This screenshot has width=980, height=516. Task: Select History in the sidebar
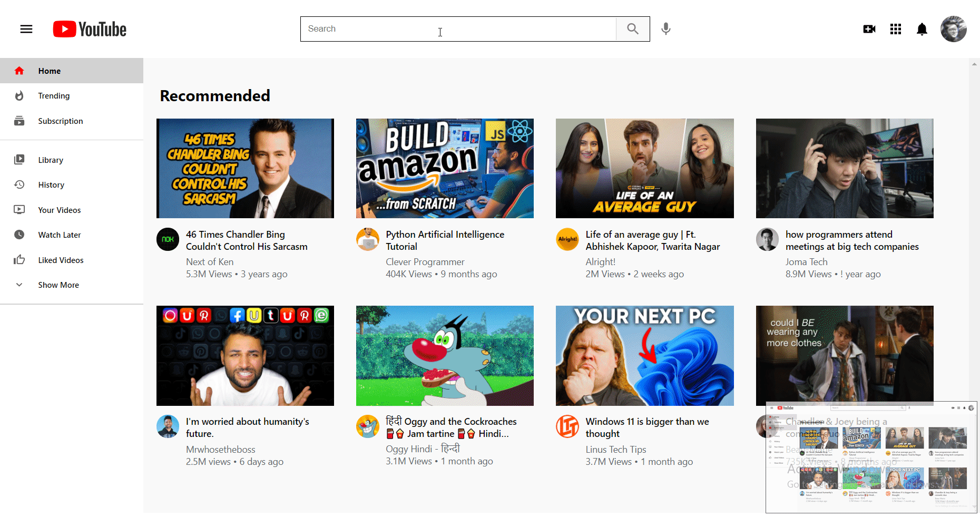72,184
